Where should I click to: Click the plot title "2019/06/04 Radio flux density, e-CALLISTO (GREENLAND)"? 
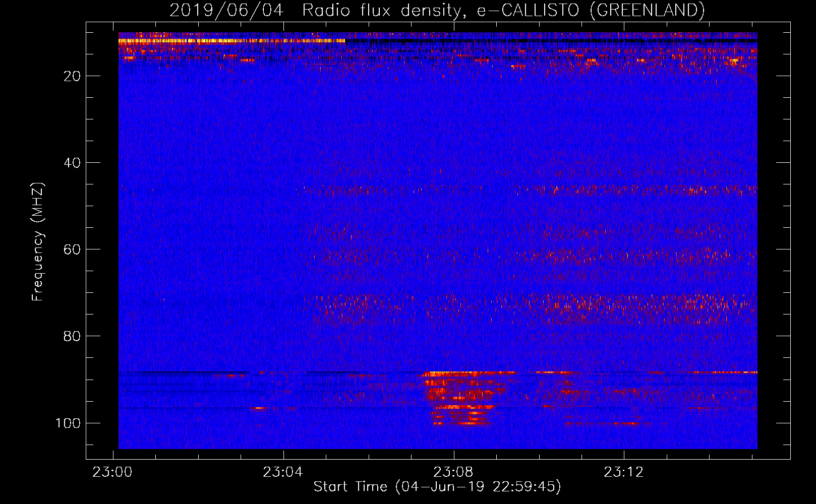[x=437, y=10]
